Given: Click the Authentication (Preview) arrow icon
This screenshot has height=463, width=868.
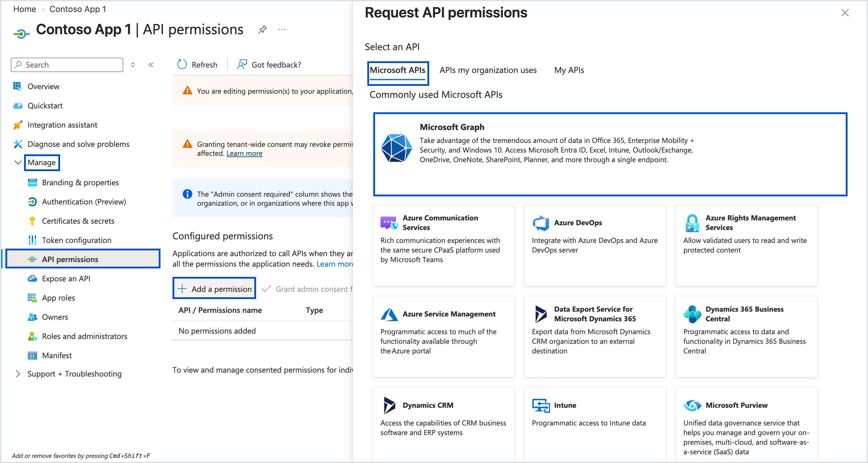Looking at the screenshot, I should (32, 202).
